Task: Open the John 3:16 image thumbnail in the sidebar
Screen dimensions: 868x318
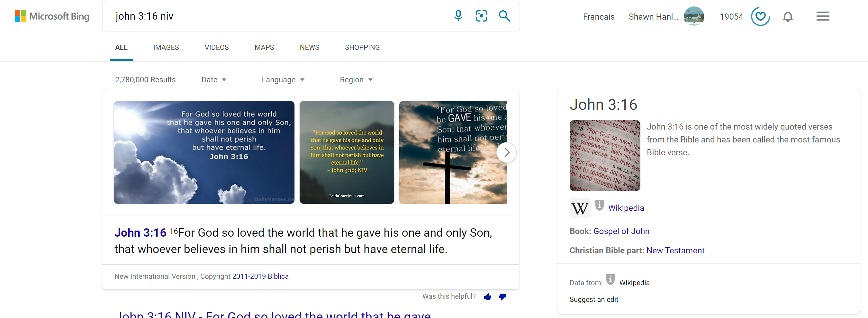Action: pyautogui.click(x=605, y=156)
